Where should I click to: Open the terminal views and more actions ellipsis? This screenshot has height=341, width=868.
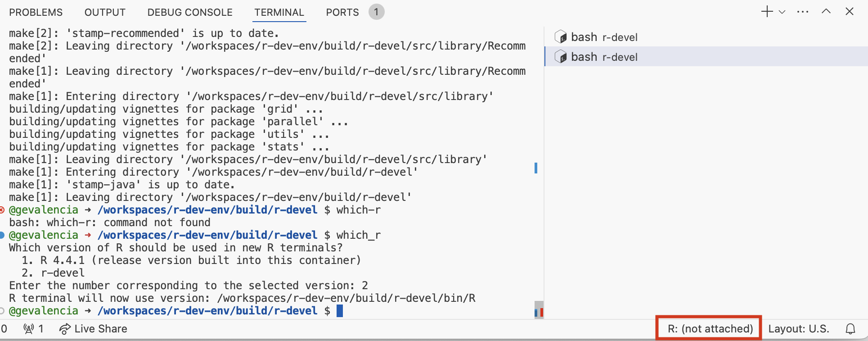click(803, 12)
